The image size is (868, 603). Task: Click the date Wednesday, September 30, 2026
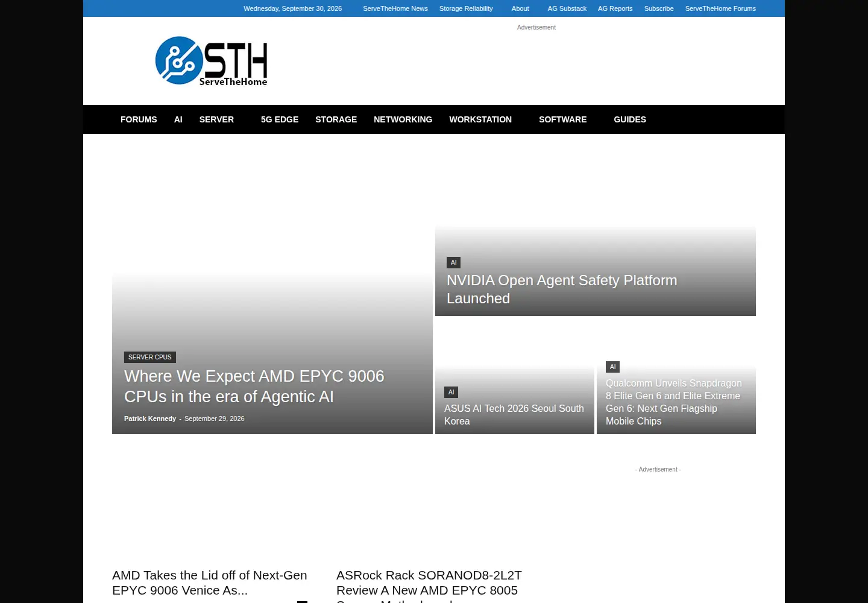[292, 8]
